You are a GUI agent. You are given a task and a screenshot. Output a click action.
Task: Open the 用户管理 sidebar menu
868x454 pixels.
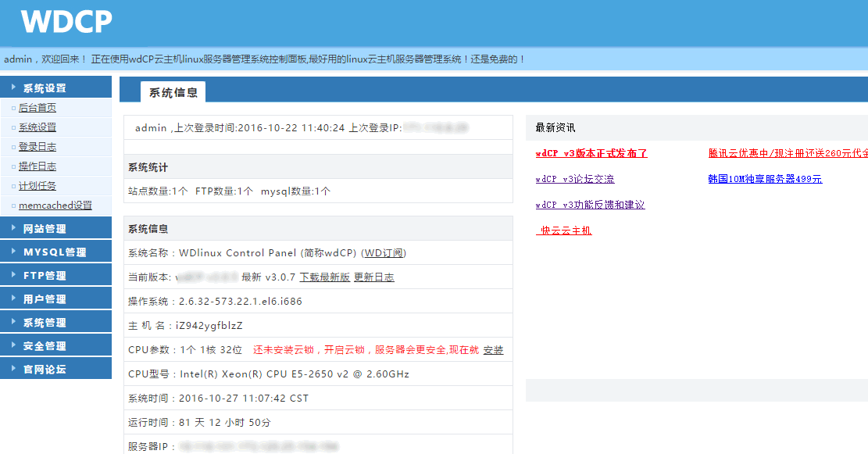45,299
